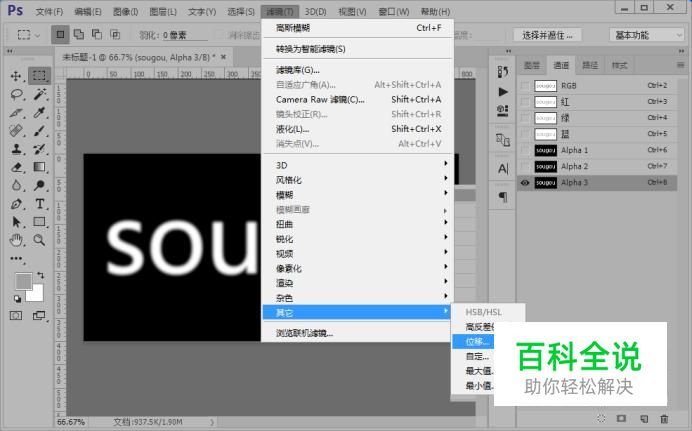Select the Lasso tool
Image resolution: width=692 pixels, height=431 pixels.
click(x=16, y=94)
